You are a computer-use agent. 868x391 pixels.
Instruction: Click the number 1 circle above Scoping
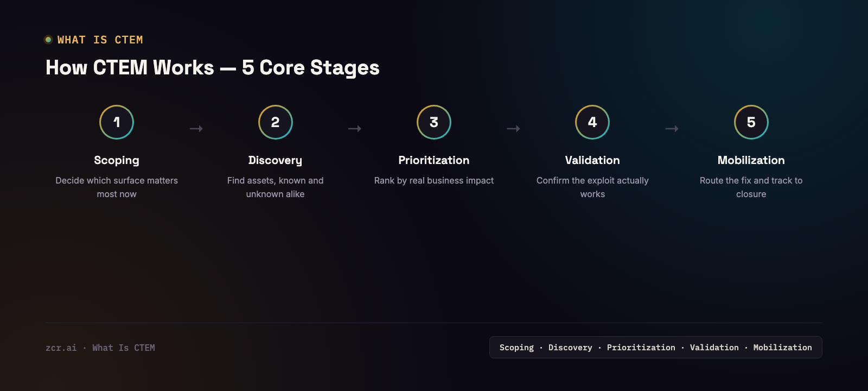click(117, 122)
